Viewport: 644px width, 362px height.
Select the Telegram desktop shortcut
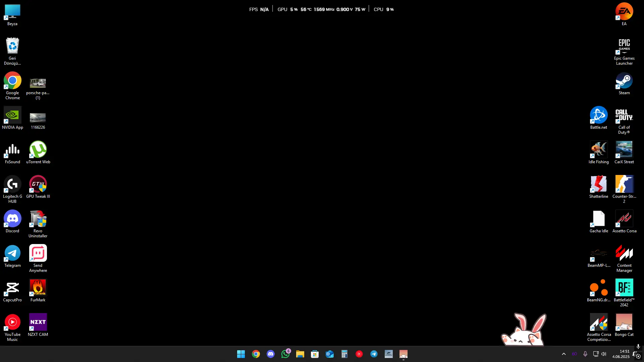point(12,256)
